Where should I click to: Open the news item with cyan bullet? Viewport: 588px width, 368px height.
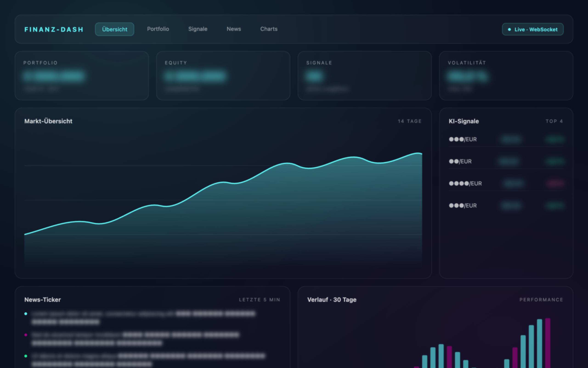coord(152,318)
